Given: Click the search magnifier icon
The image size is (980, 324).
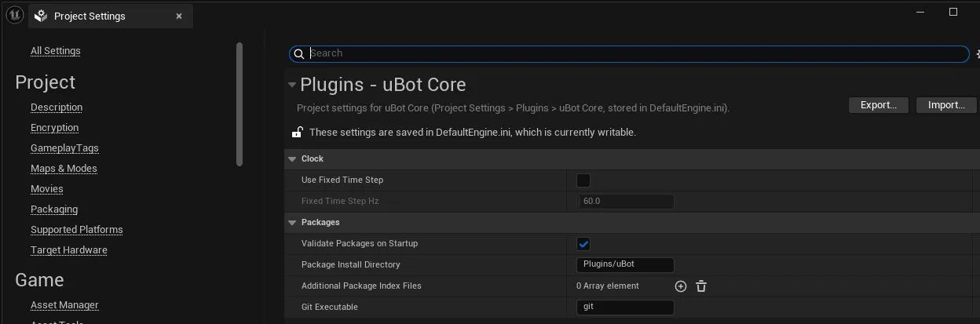Looking at the screenshot, I should click(298, 53).
